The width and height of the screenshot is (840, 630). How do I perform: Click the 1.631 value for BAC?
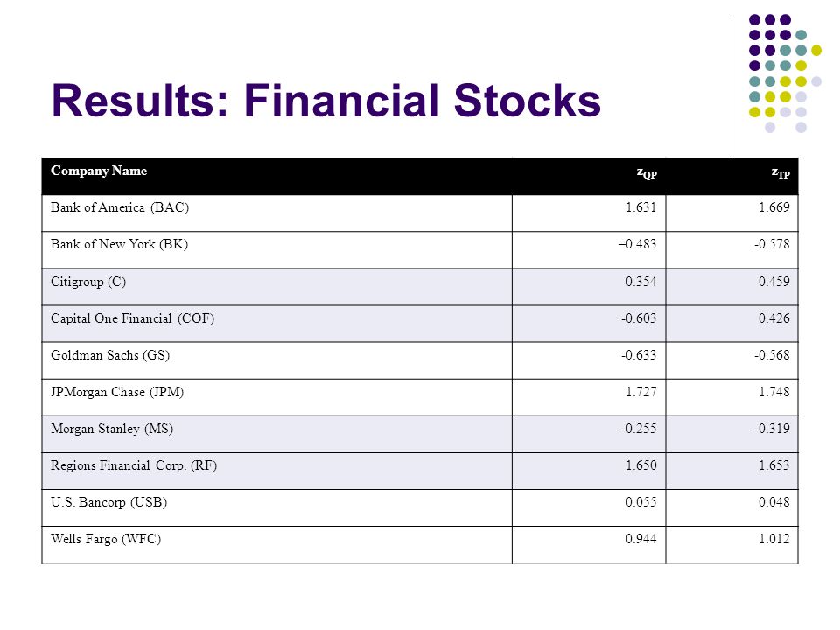point(640,207)
